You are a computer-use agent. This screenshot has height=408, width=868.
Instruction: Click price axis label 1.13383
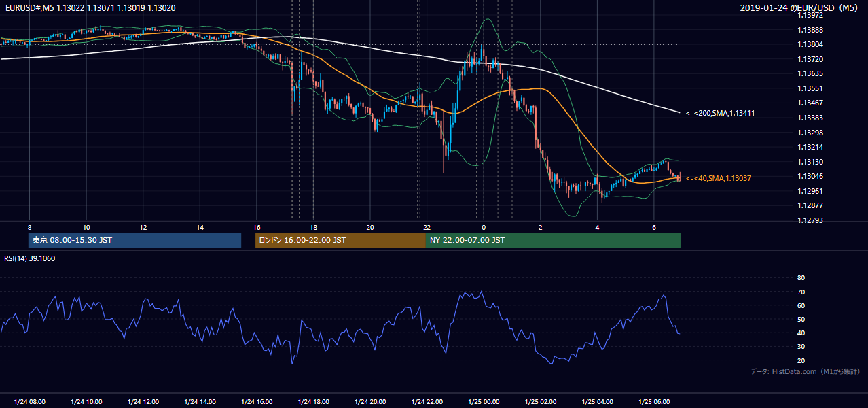810,118
